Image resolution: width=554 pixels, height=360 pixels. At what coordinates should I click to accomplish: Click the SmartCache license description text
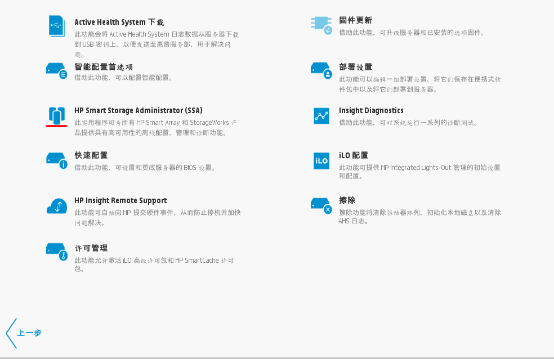coord(154,264)
